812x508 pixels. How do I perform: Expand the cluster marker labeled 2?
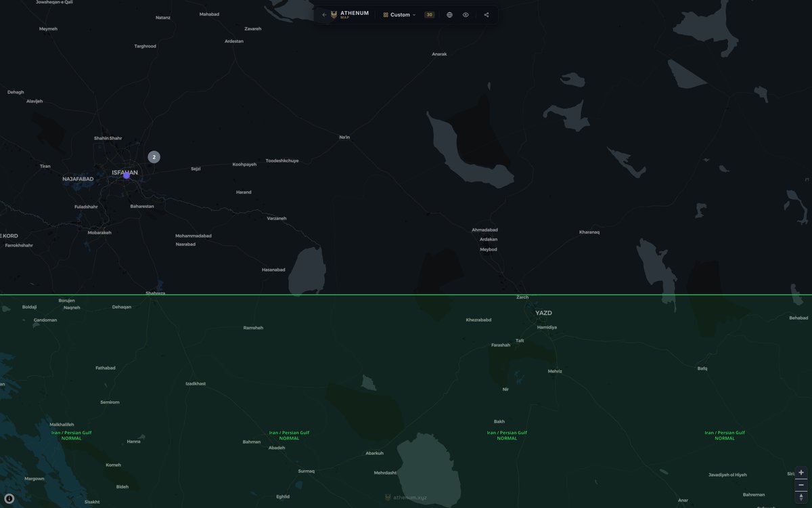(x=154, y=157)
